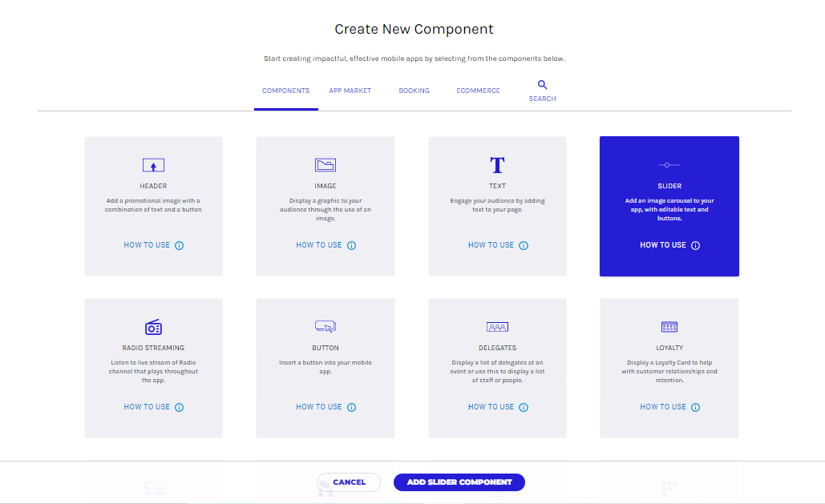Switch to the App Market tab
Image resolution: width=825 pixels, height=504 pixels.
tap(350, 91)
